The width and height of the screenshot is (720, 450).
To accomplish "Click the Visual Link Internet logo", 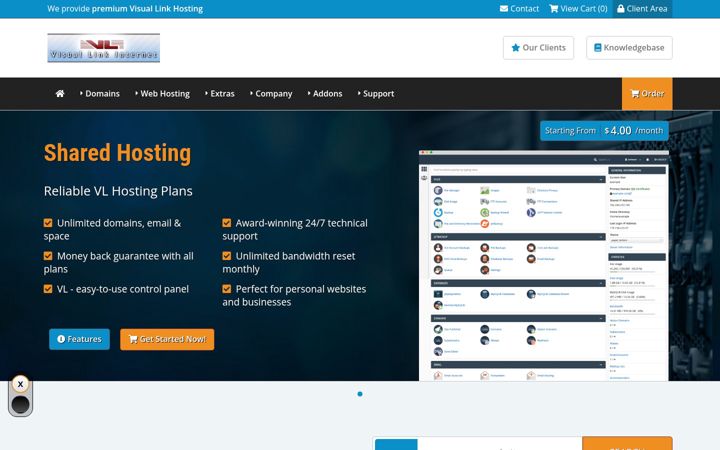I will (104, 48).
